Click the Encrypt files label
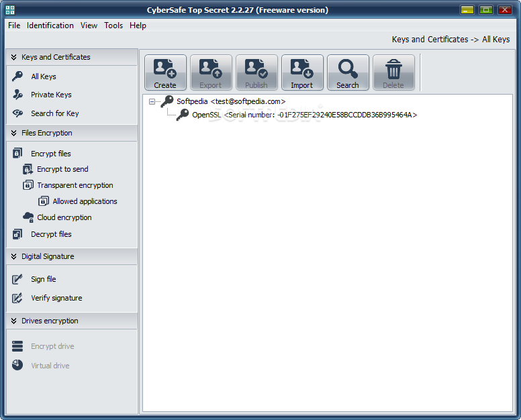Screen dimensions: 521x420 click(x=51, y=154)
